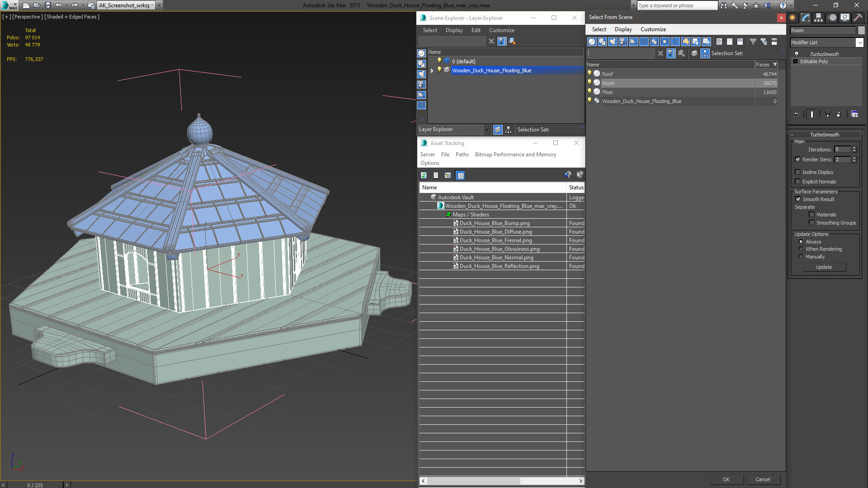The width and height of the screenshot is (868, 488).
Task: Open the Paths menu in Asset Tracking
Action: [462, 155]
